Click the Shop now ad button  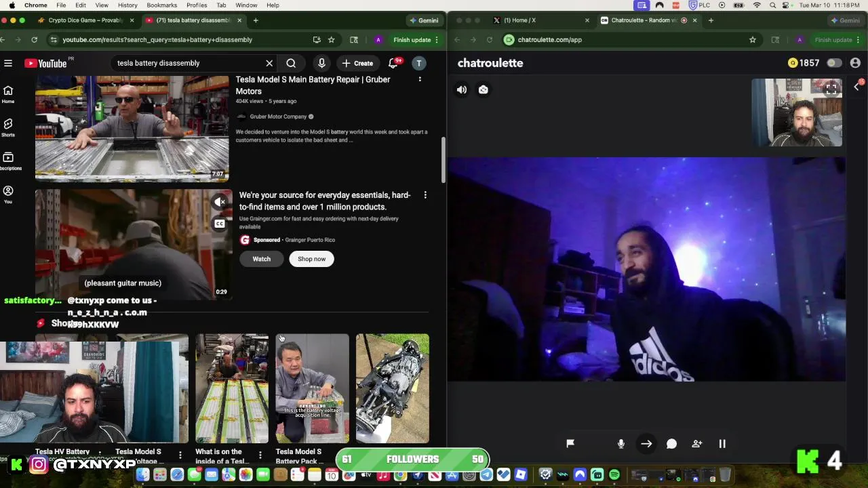tap(311, 259)
